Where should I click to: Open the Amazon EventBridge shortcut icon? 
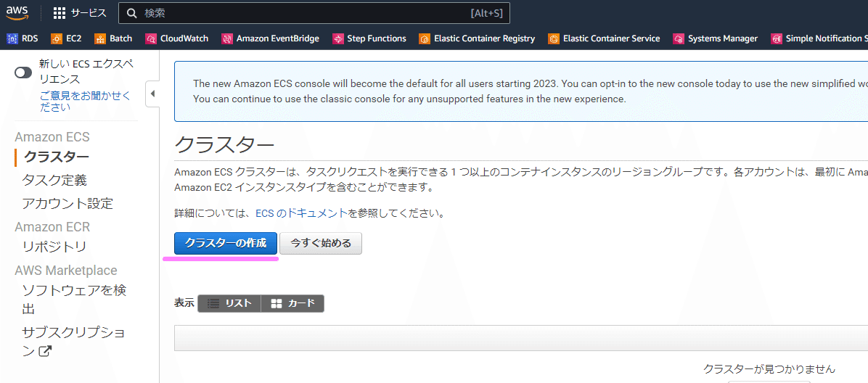[227, 38]
